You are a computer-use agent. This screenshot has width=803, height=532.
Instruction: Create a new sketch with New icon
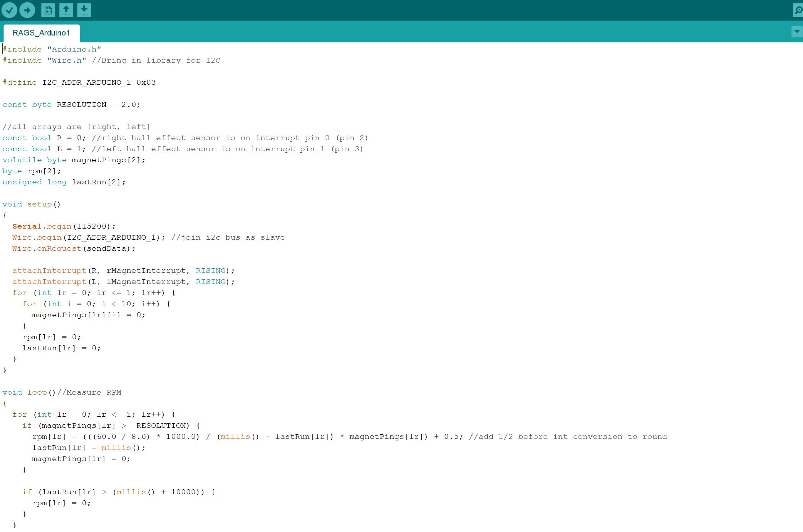(48, 10)
